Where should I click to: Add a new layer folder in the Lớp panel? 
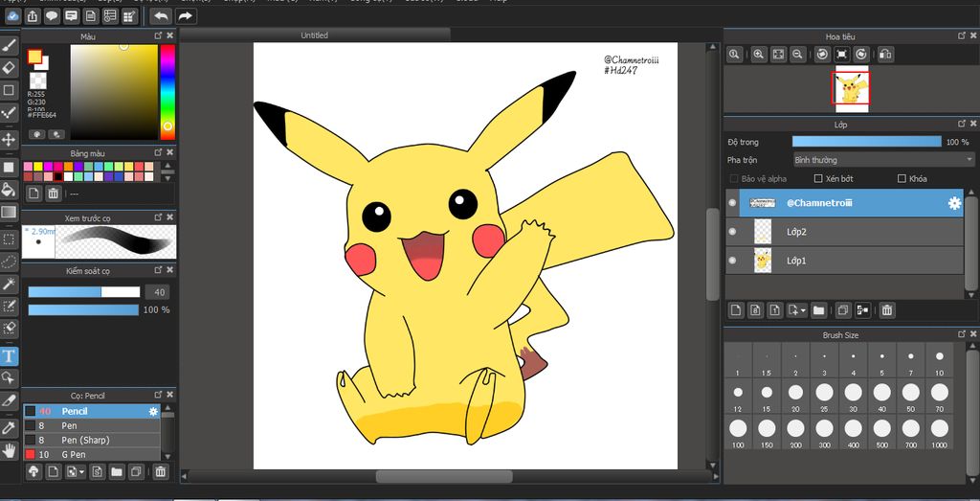(x=818, y=309)
